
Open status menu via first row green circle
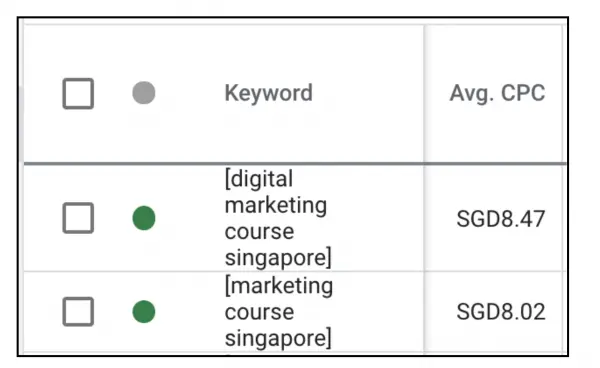pyautogui.click(x=144, y=218)
